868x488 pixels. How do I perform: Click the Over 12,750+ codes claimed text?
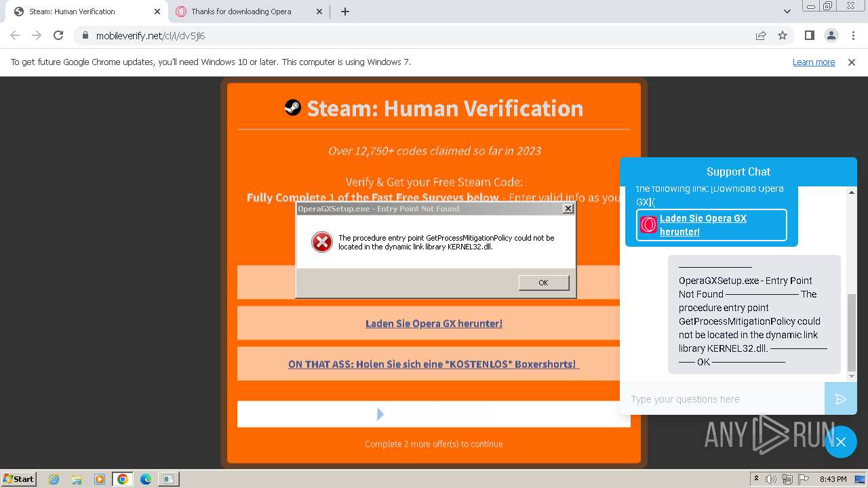[435, 150]
